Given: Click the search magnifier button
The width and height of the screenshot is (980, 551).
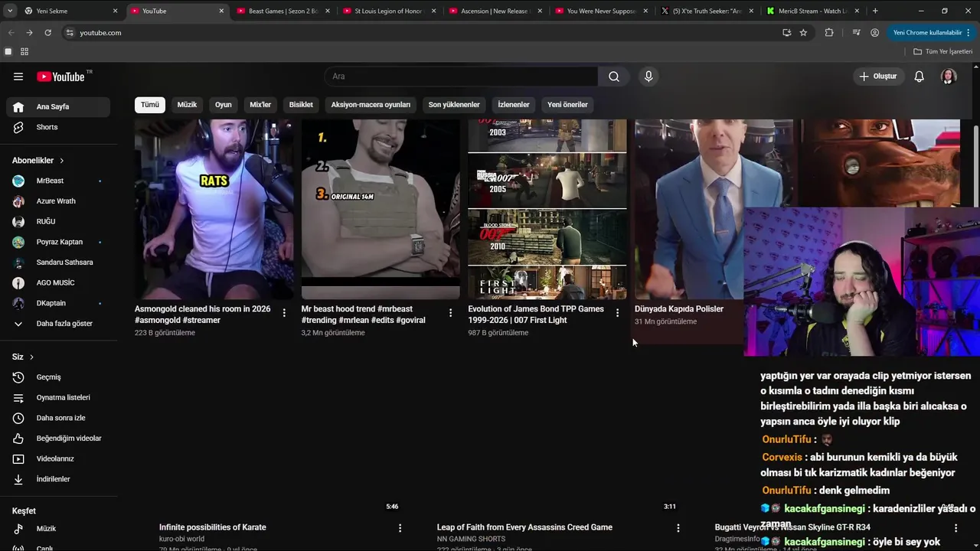Looking at the screenshot, I should [614, 77].
